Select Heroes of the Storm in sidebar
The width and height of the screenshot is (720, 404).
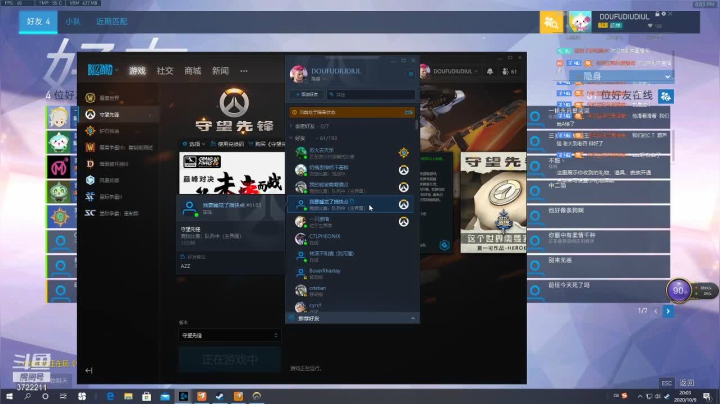[118, 180]
